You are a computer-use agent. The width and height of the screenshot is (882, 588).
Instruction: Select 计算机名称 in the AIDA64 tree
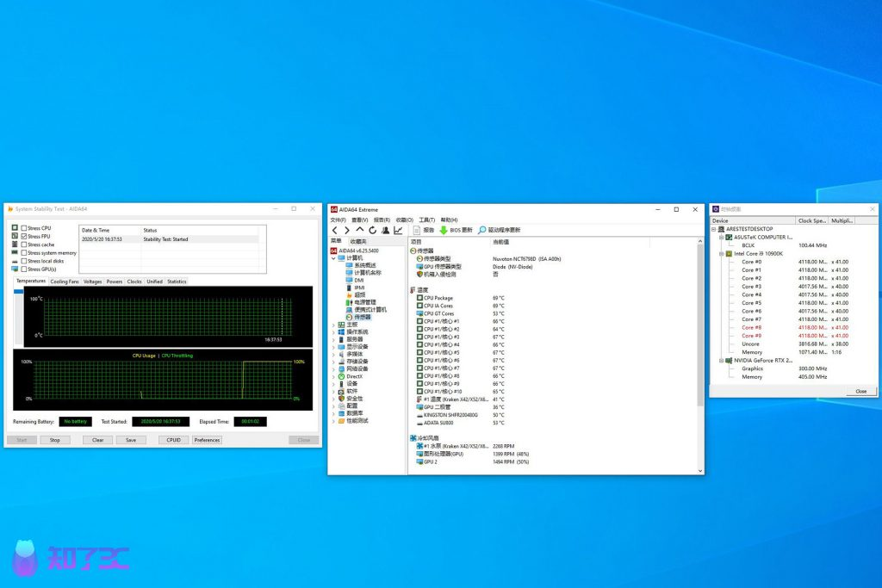point(363,273)
